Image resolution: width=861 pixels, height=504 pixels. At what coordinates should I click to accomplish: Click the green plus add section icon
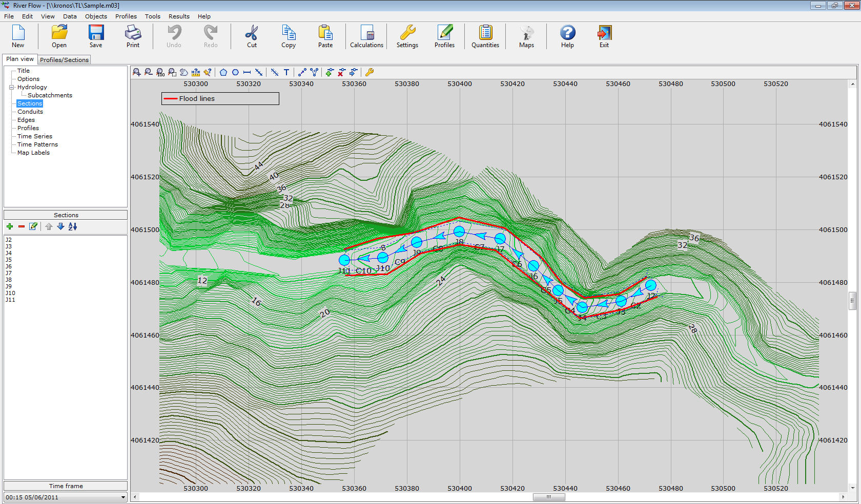click(10, 226)
